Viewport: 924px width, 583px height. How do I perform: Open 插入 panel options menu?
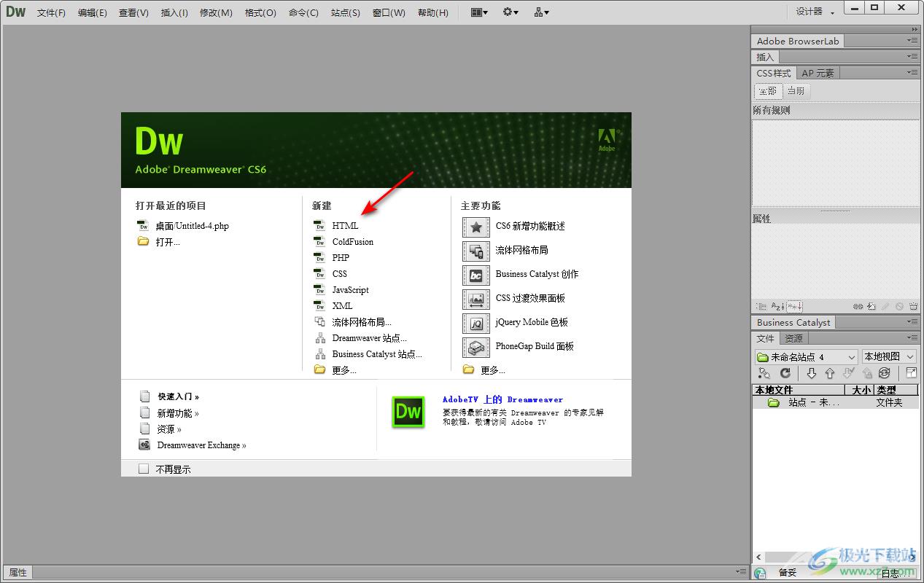tap(912, 56)
